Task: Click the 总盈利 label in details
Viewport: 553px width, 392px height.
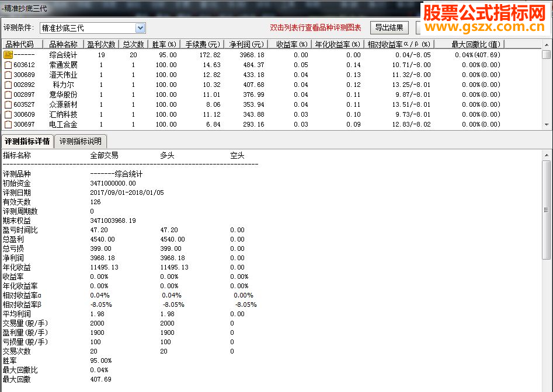Action: [x=13, y=239]
